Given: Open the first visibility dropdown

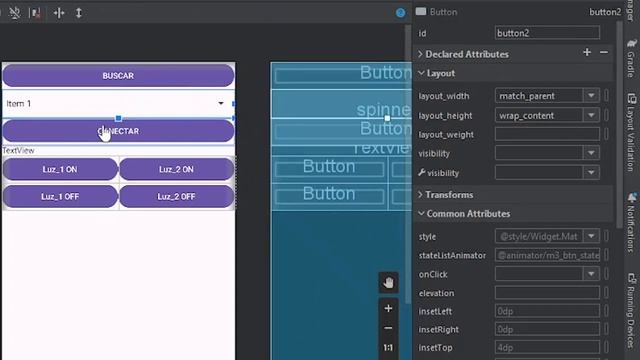Looking at the screenshot, I should coord(591,153).
